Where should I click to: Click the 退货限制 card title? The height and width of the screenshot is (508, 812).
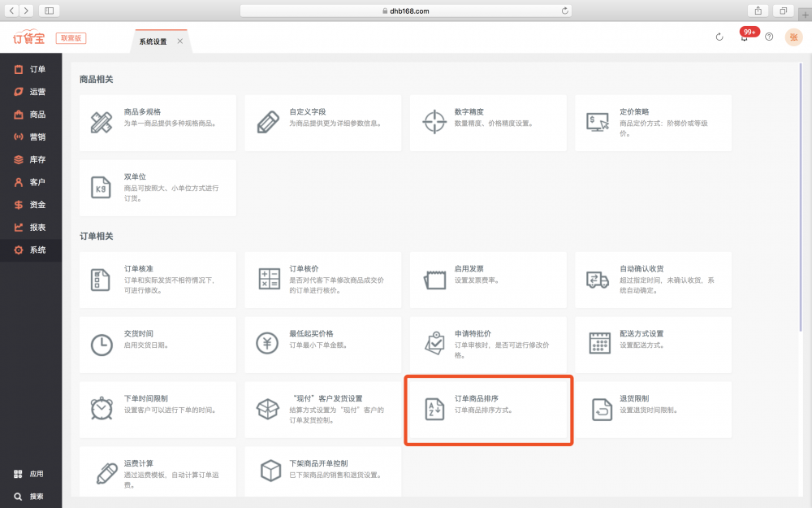tap(634, 398)
